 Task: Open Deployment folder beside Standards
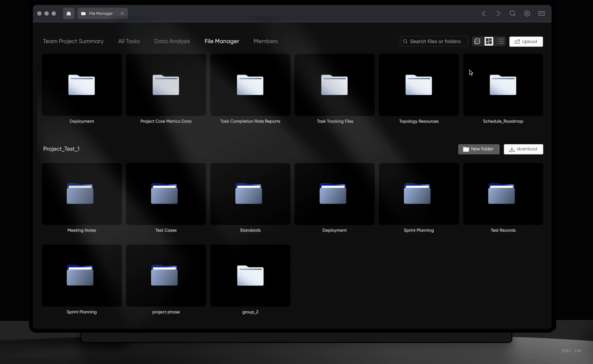(x=335, y=194)
